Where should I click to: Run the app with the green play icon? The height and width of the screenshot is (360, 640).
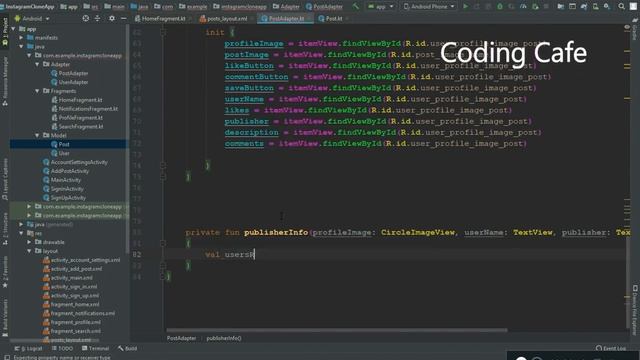point(465,6)
